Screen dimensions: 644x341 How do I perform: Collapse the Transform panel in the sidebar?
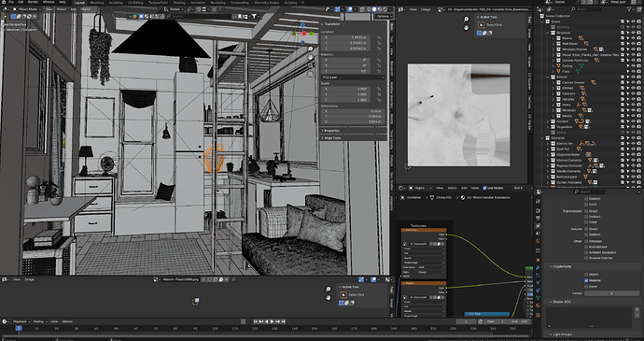point(332,24)
